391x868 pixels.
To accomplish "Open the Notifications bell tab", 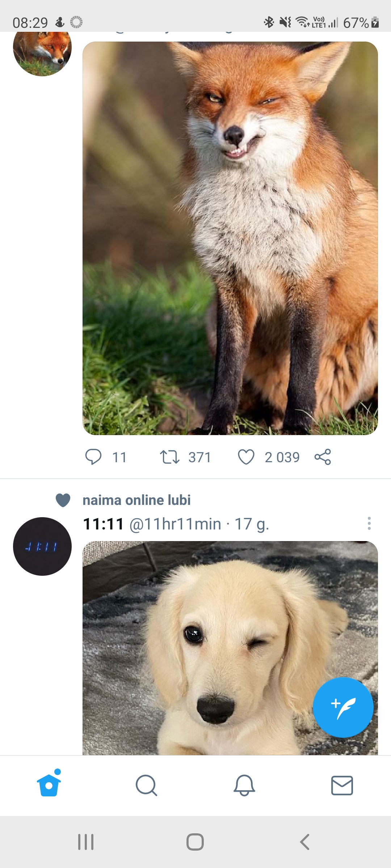I will pos(244,785).
